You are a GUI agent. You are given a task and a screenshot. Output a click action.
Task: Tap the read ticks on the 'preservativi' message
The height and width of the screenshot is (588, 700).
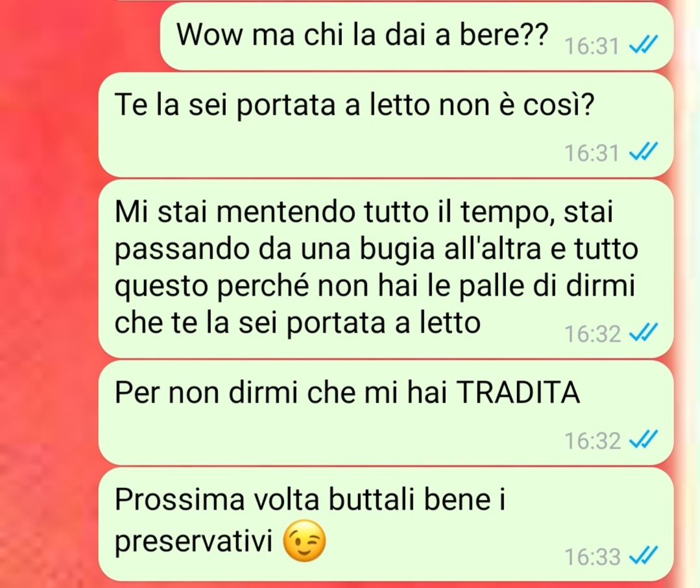(x=643, y=556)
